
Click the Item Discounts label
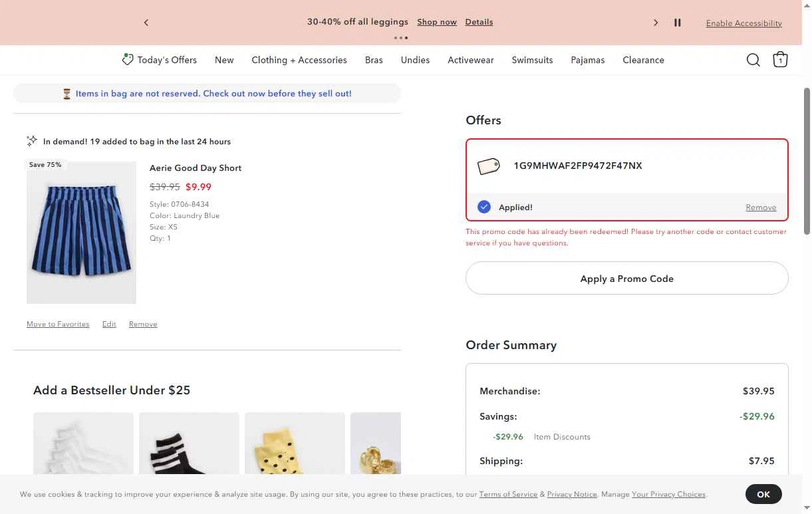[x=562, y=437]
